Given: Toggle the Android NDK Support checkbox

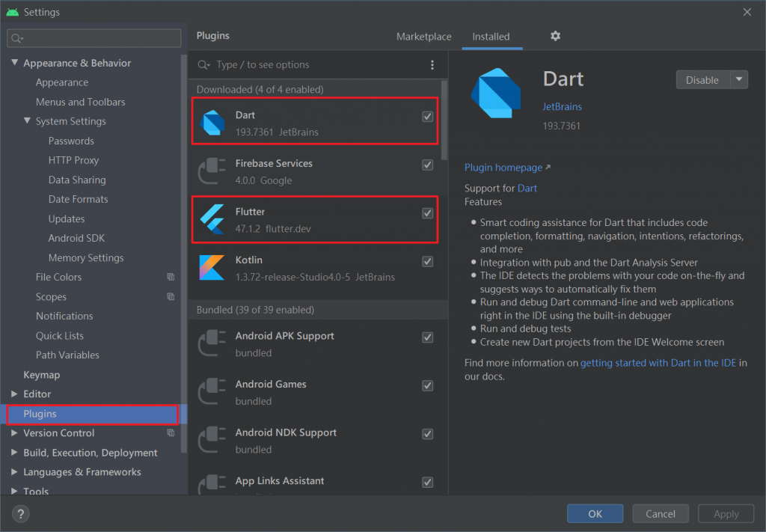Looking at the screenshot, I should coord(427,434).
